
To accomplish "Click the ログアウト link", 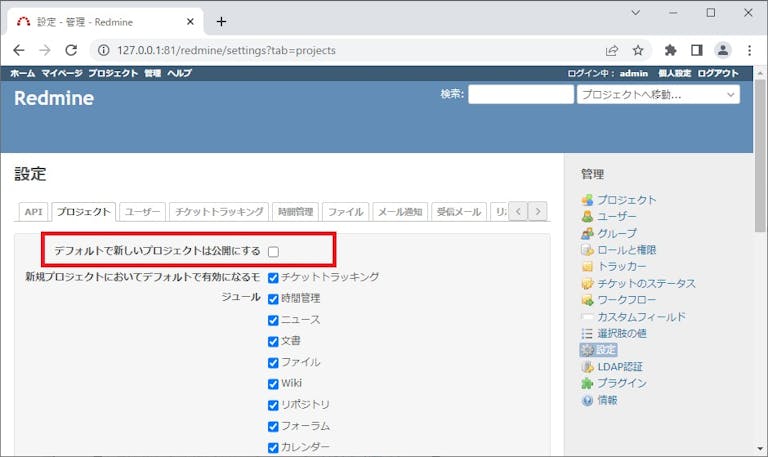I will 718,73.
